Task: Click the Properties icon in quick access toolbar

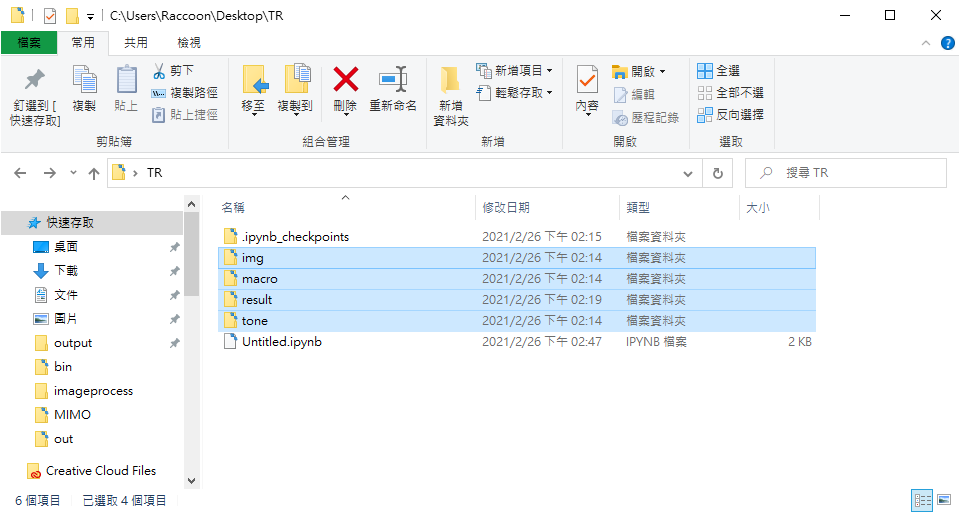Action: 50,15
